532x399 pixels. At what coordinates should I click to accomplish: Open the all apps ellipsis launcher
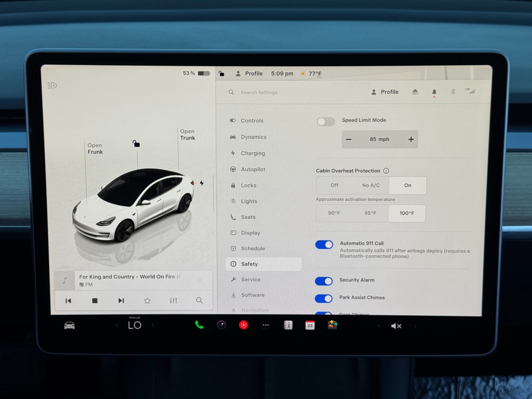266,325
